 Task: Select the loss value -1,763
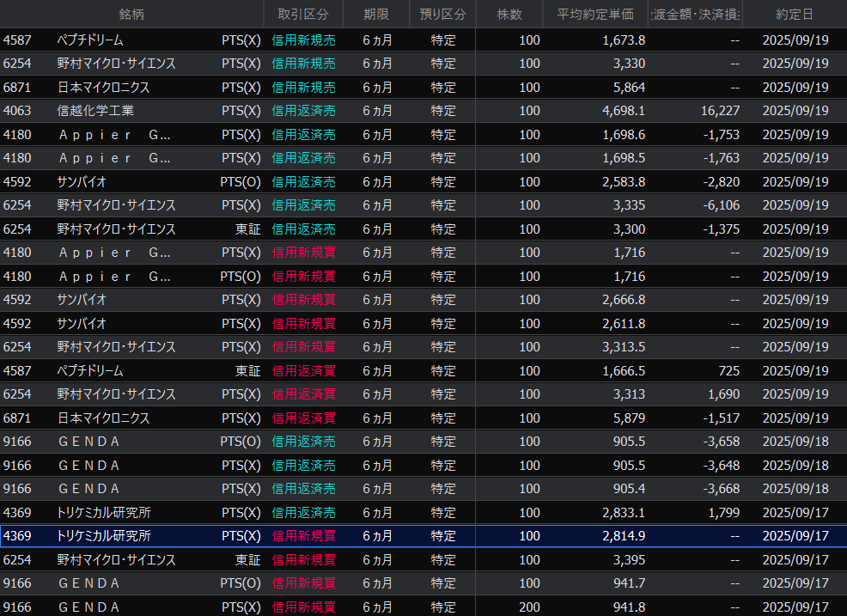pyautogui.click(x=721, y=158)
